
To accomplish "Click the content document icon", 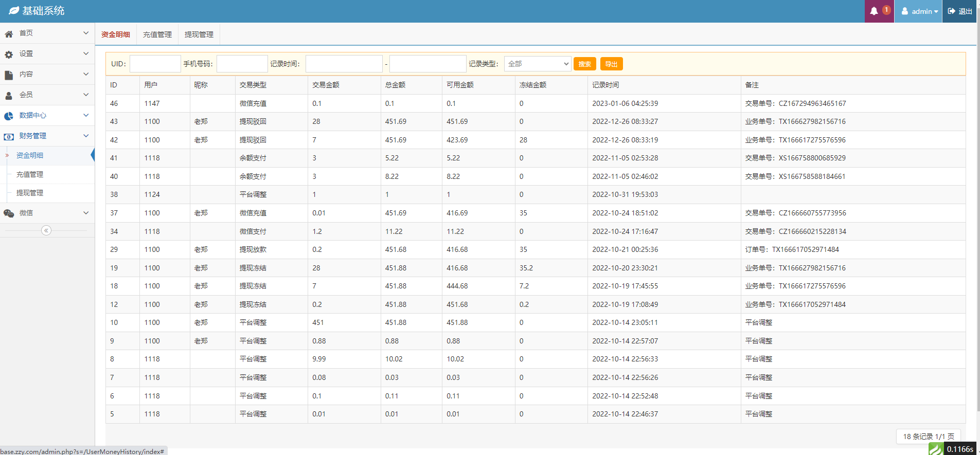I will pyautogui.click(x=9, y=75).
